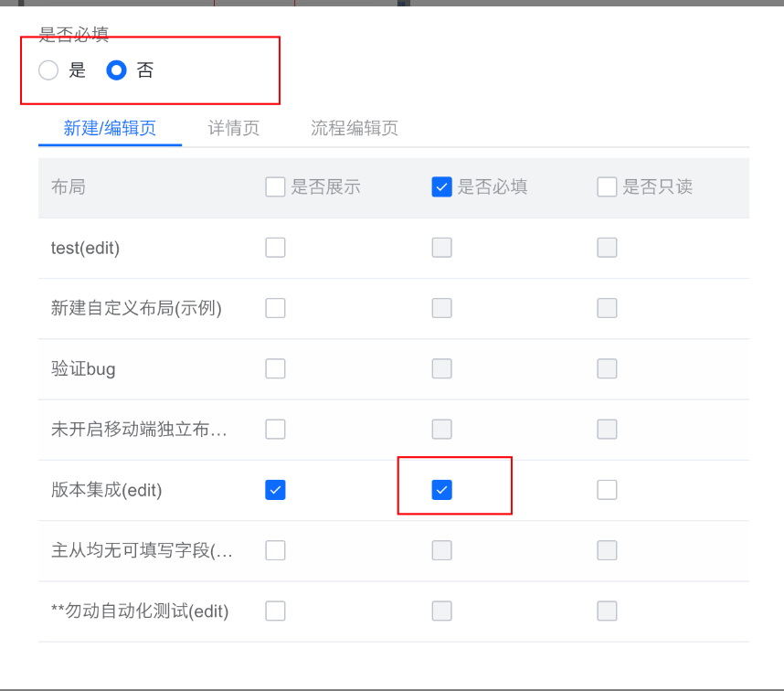Tick 是否展示 for 未开启移动端独立布局 row
Image resolution: width=784 pixels, height=691 pixels.
(x=276, y=429)
